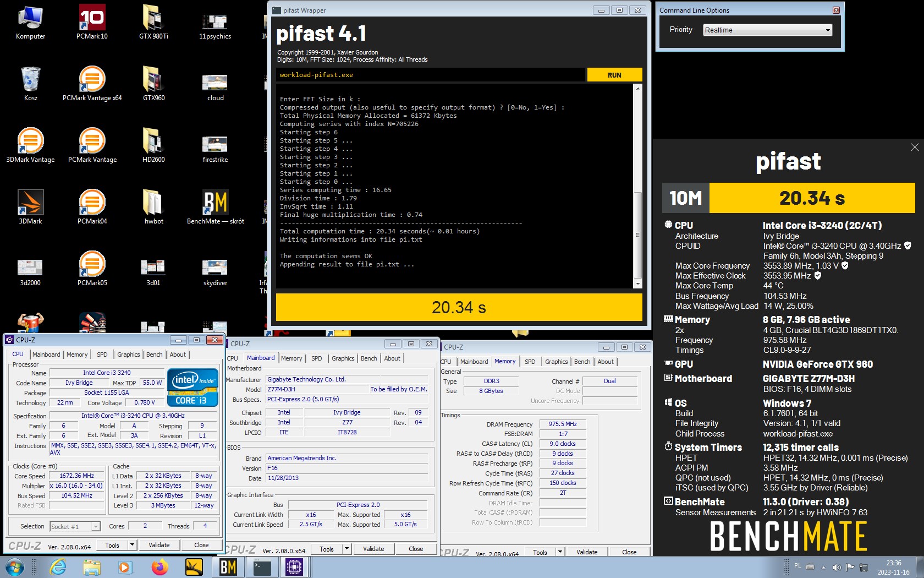
Task: Expand Tools dropdown arrow in Mainboard CPU-Z
Action: [346, 549]
